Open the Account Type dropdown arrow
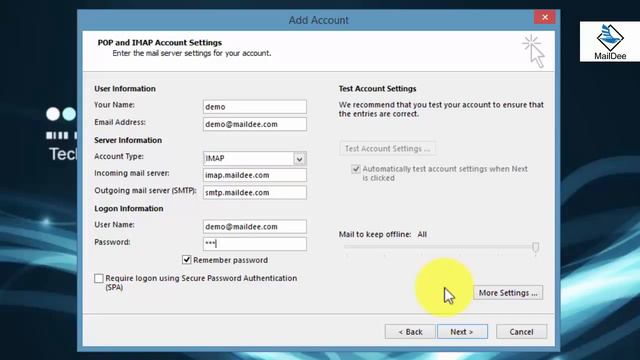The width and height of the screenshot is (640, 360). (x=299, y=158)
